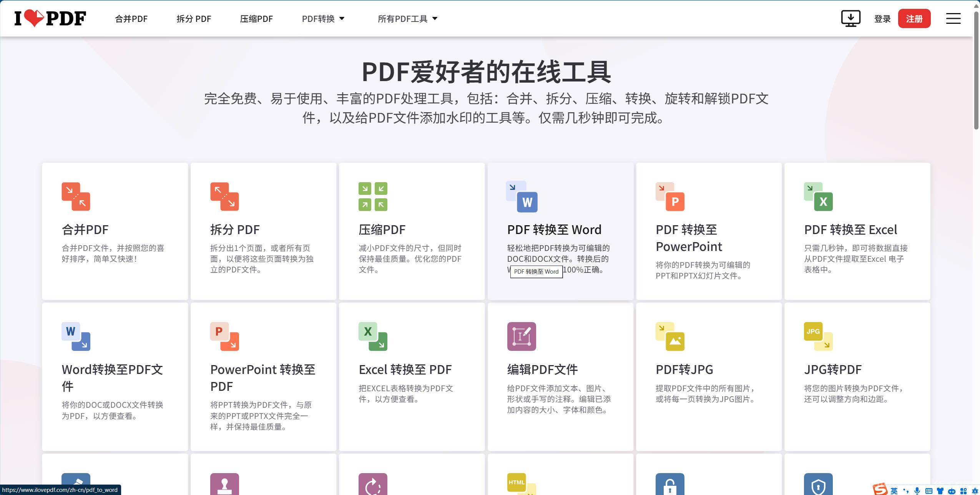This screenshot has width=980, height=495.
Task: Click the HTML to PDF icon
Action: 522,484
